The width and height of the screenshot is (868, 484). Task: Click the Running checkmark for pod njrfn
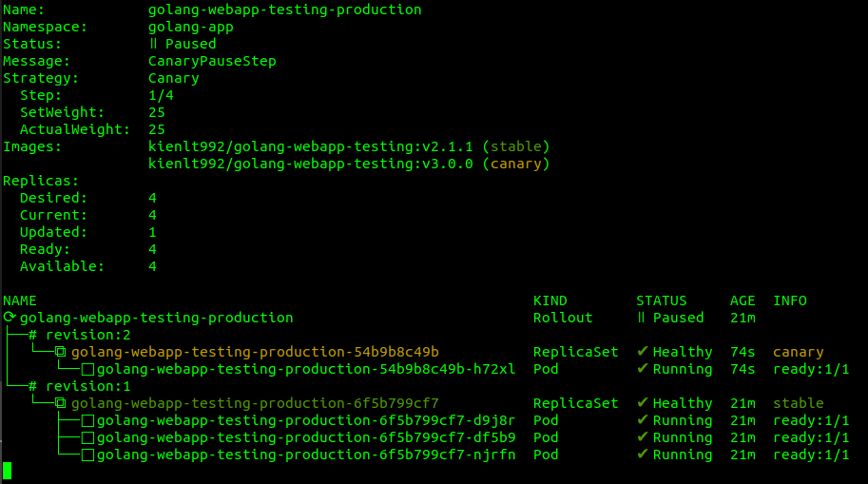(x=642, y=455)
